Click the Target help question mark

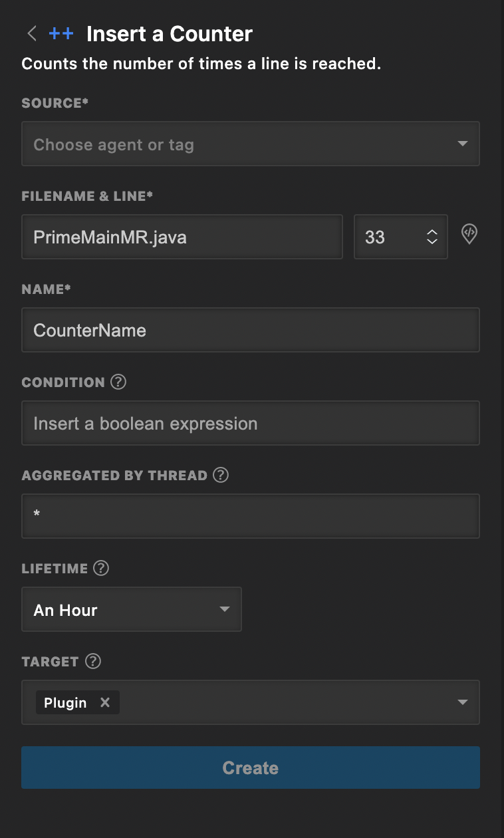coord(93,661)
